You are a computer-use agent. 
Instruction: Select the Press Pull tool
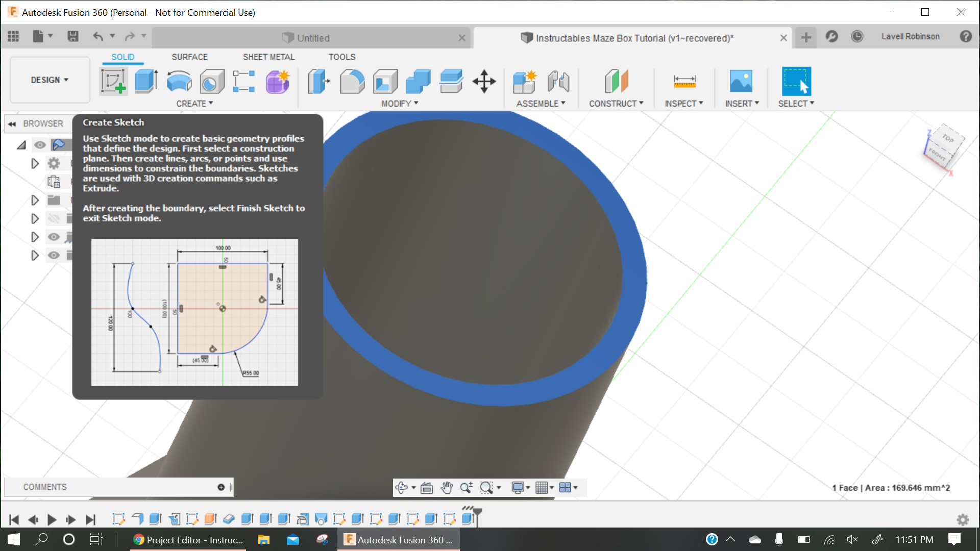point(319,81)
